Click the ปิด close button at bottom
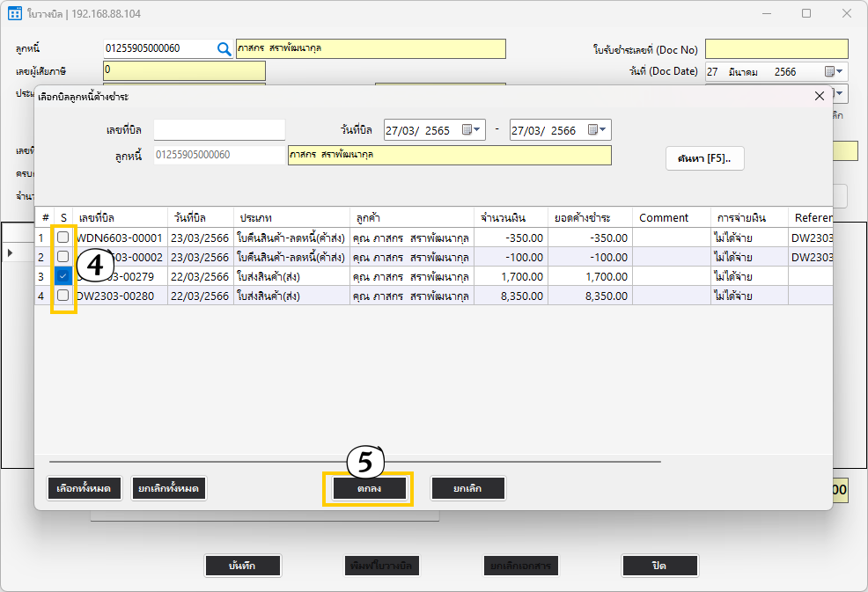This screenshot has width=868, height=592. coord(659,566)
